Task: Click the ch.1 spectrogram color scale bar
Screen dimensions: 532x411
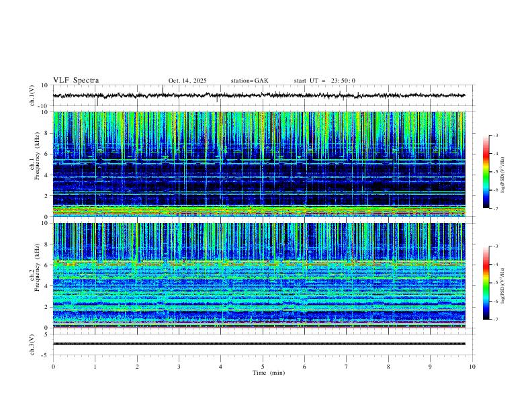Action: tap(486, 172)
